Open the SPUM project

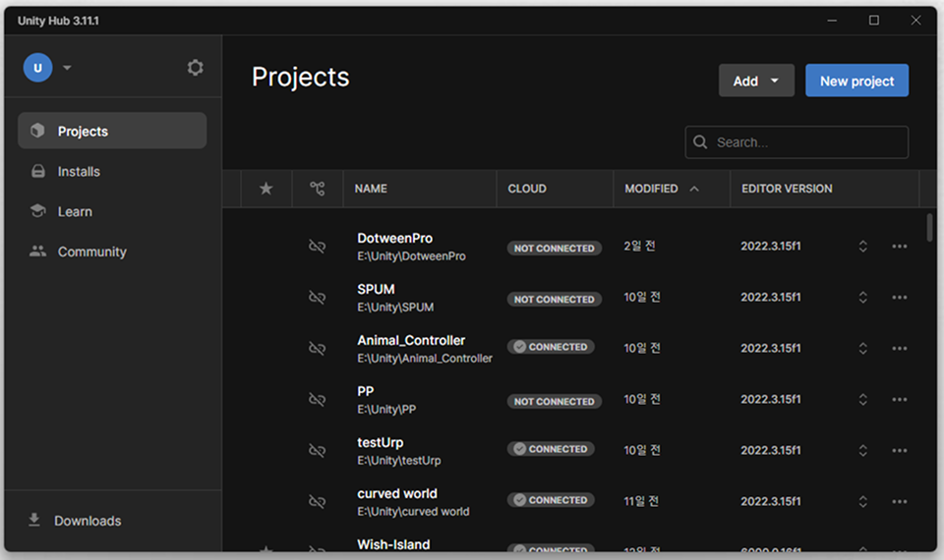pyautogui.click(x=376, y=289)
